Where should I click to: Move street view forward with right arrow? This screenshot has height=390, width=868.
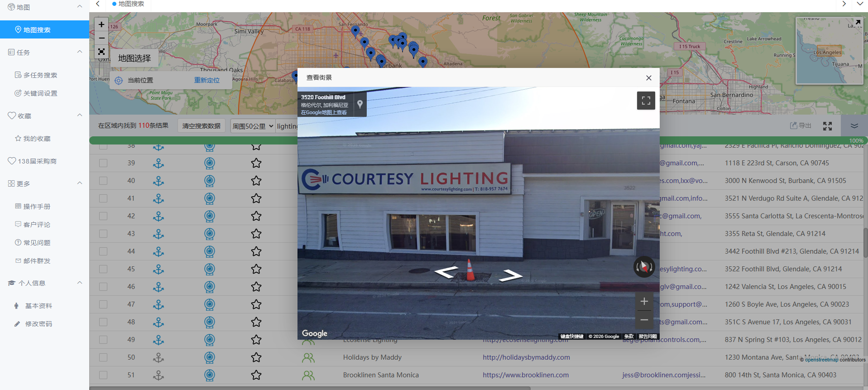510,274
